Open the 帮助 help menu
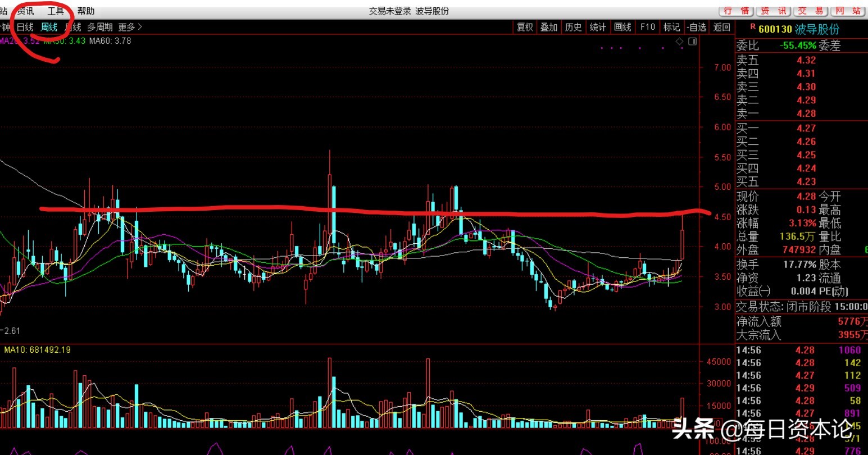 click(x=86, y=11)
